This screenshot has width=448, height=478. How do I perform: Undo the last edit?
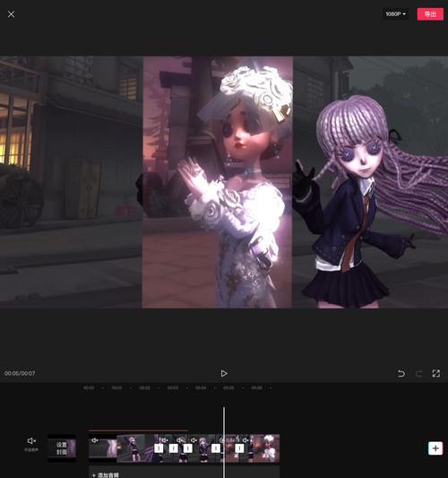tap(401, 373)
